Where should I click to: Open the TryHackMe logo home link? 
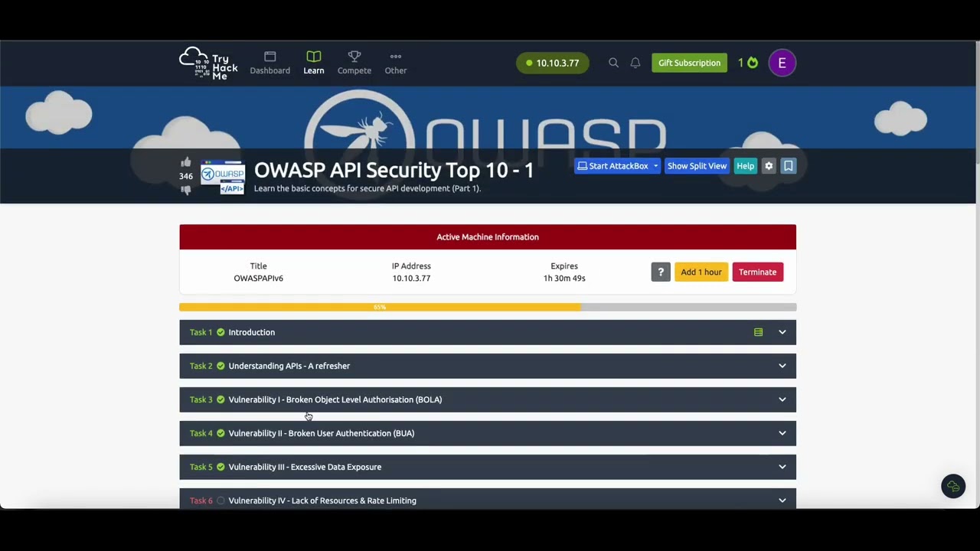click(x=208, y=63)
